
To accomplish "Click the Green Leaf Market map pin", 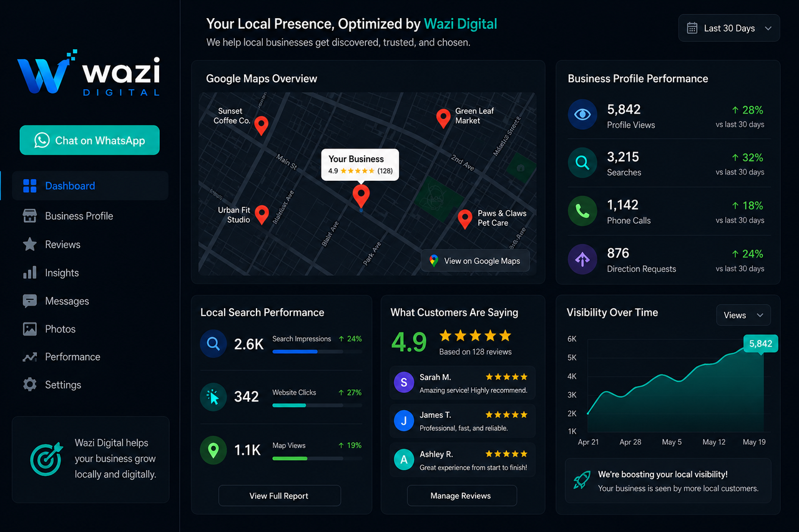I will coord(443,118).
